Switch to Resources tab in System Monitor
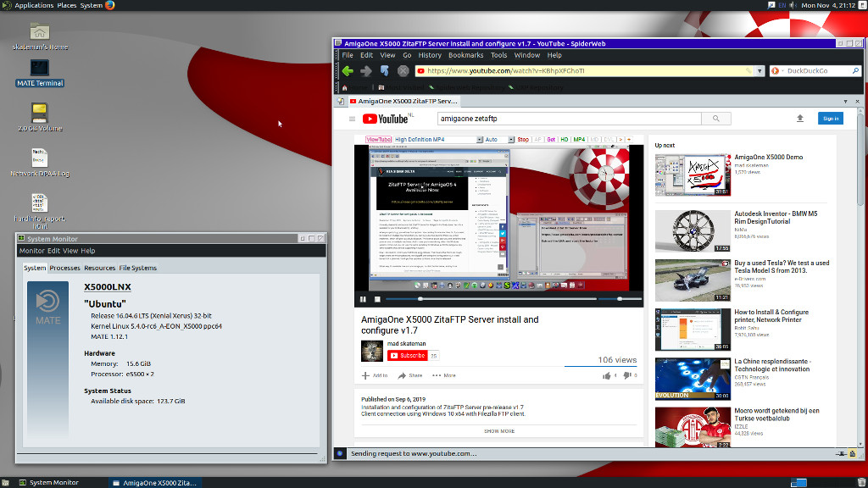This screenshot has height=488, width=868. pyautogui.click(x=100, y=268)
